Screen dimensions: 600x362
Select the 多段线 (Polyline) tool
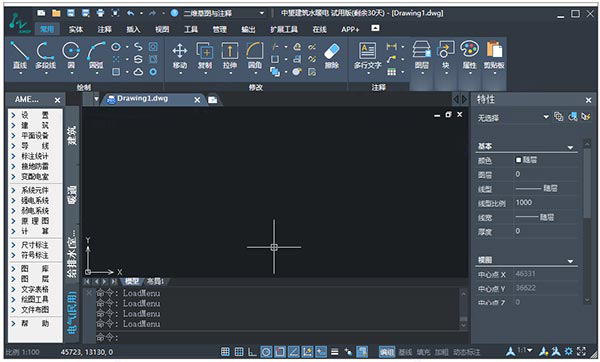(x=45, y=55)
